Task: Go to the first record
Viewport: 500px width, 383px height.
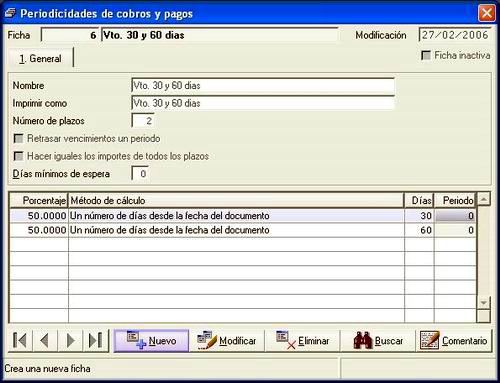Action: click(x=20, y=340)
